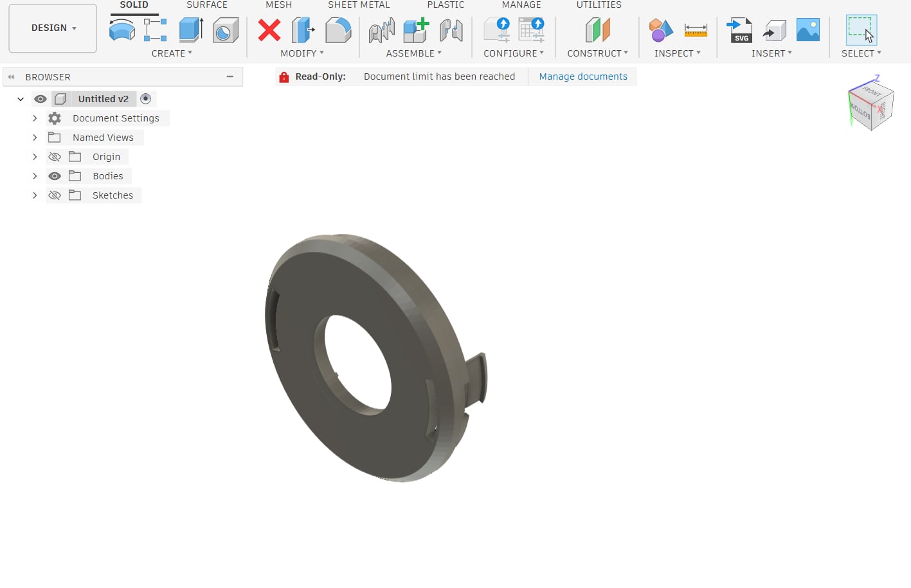Click the Manage documents link
The width and height of the screenshot is (911, 588).
tap(582, 76)
